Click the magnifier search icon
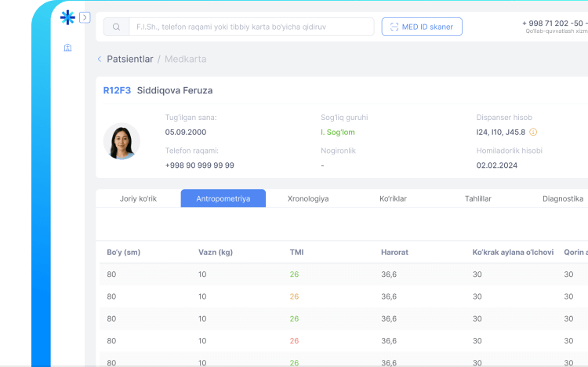The image size is (588, 367). (116, 27)
